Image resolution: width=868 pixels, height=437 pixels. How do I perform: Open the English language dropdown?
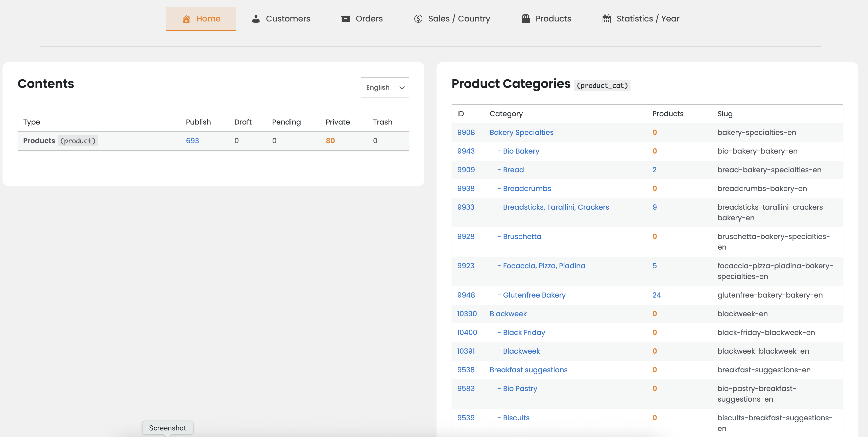click(x=384, y=88)
